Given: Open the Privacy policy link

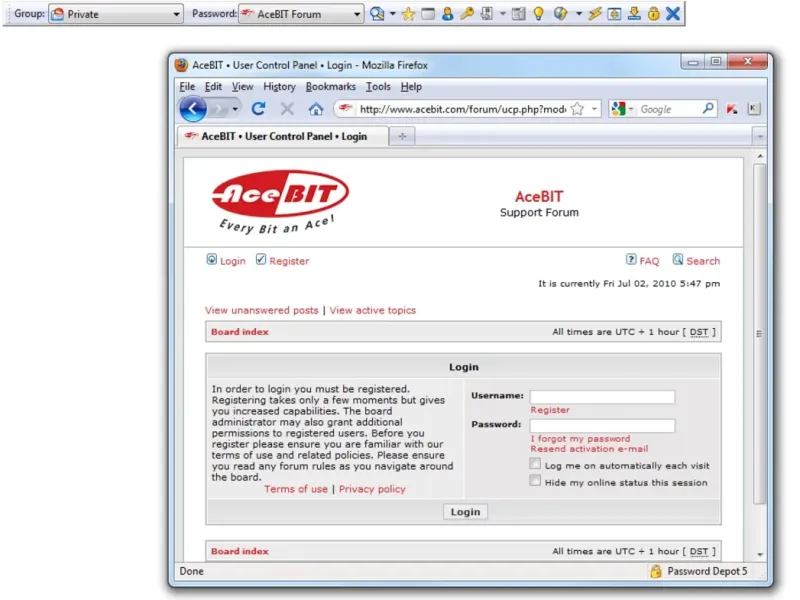Looking at the screenshot, I should 372,489.
